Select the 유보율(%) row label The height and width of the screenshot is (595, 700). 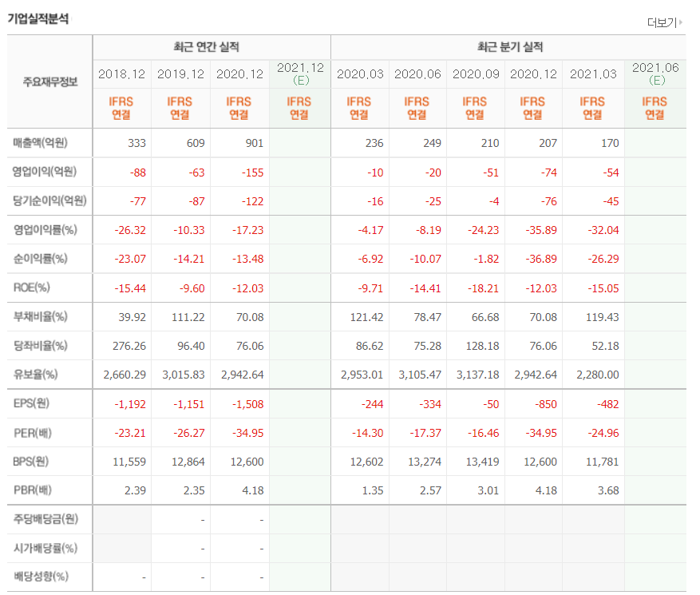tap(35, 375)
